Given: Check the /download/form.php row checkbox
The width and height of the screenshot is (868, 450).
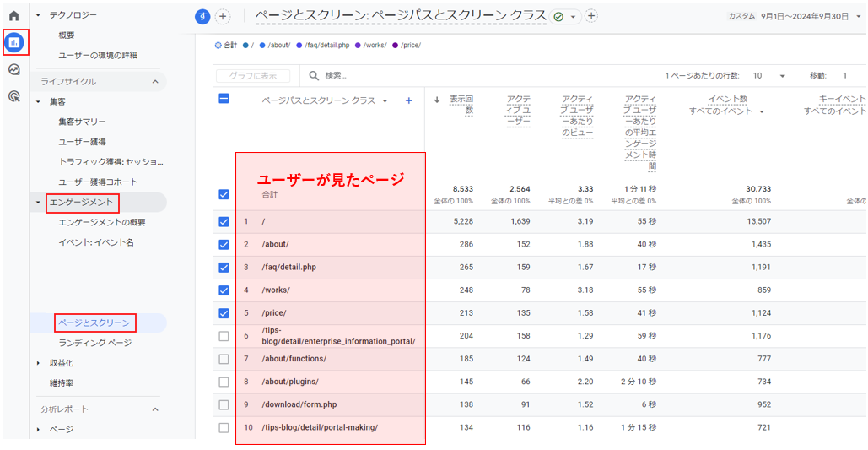Looking at the screenshot, I should 224,404.
